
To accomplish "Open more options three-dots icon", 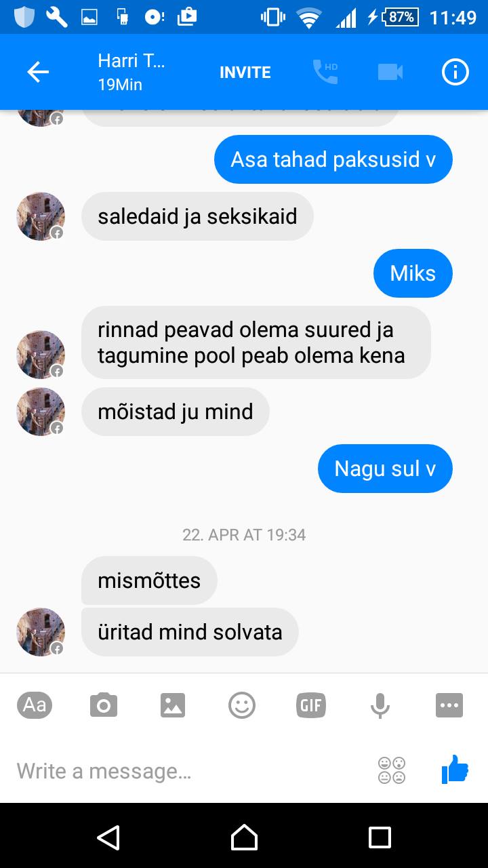I will pos(449,705).
